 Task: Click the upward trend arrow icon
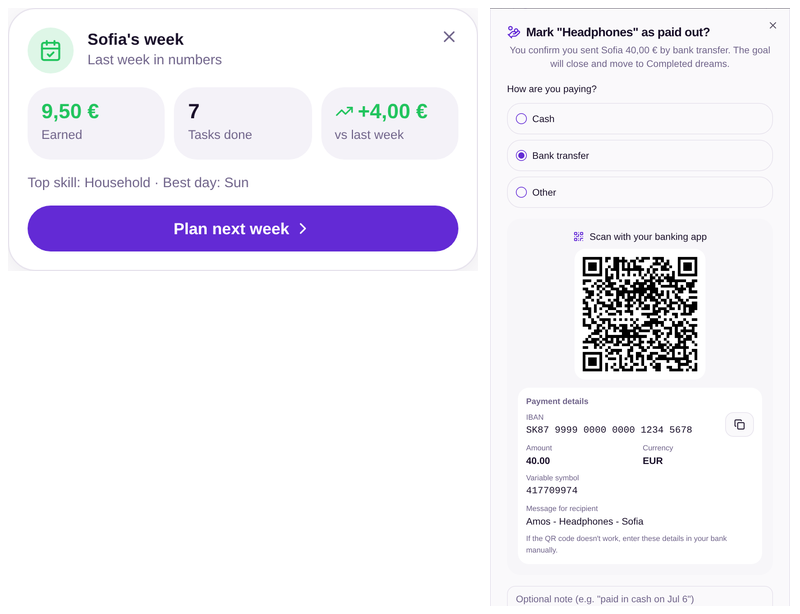click(344, 111)
